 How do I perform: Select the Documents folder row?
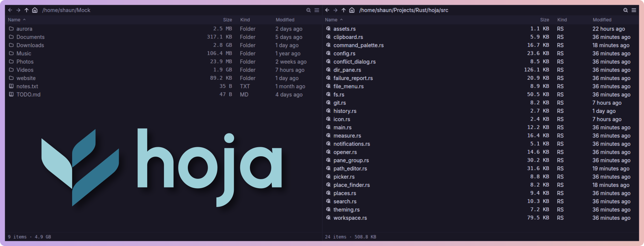(x=163, y=37)
